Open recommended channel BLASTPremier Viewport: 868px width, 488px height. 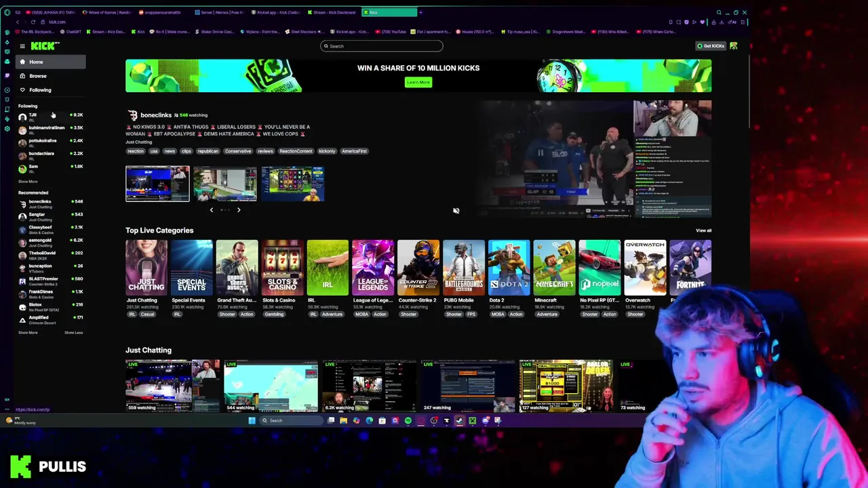(51, 281)
